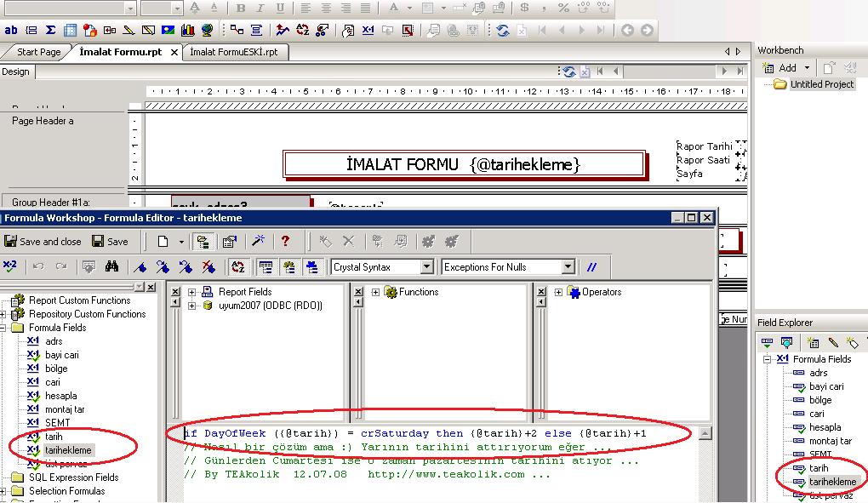Image resolution: width=868 pixels, height=503 pixels.
Task: Click the Clear All Bookmarks icon
Action: click(x=208, y=266)
